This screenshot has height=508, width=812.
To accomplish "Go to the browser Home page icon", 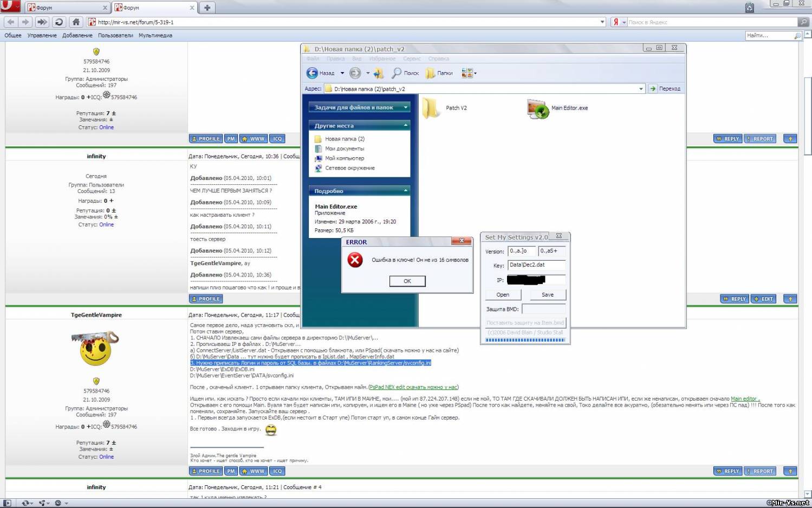I will 76,22.
